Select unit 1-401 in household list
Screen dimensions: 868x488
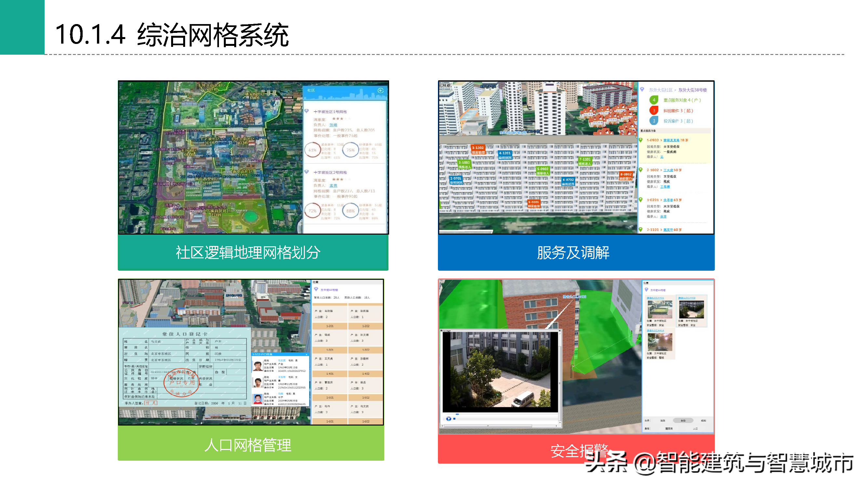pyautogui.click(x=330, y=373)
